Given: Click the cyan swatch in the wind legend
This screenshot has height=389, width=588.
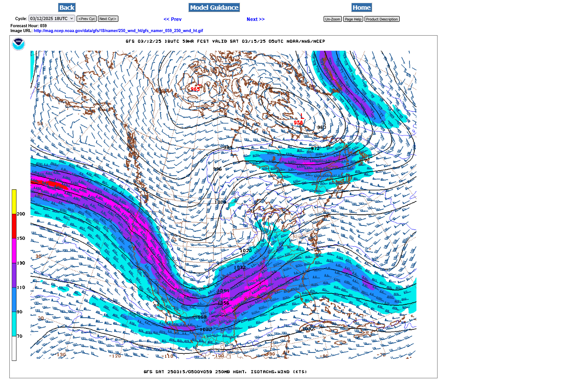Looking at the screenshot, I should coord(14,324).
